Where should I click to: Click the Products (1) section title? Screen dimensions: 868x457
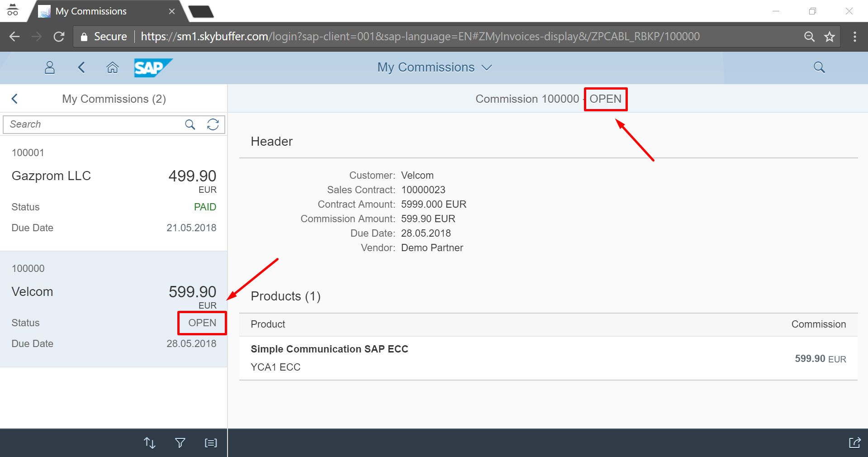pos(286,296)
